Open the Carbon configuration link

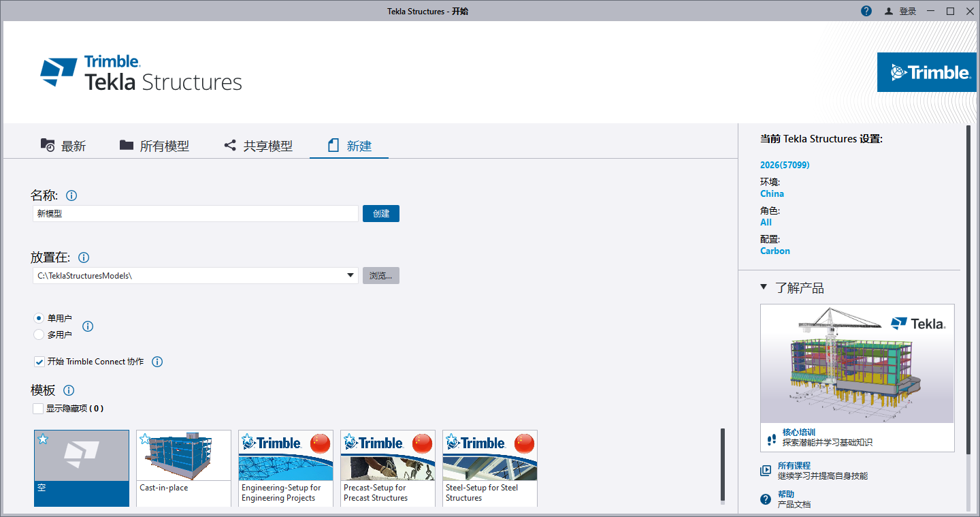tap(774, 251)
